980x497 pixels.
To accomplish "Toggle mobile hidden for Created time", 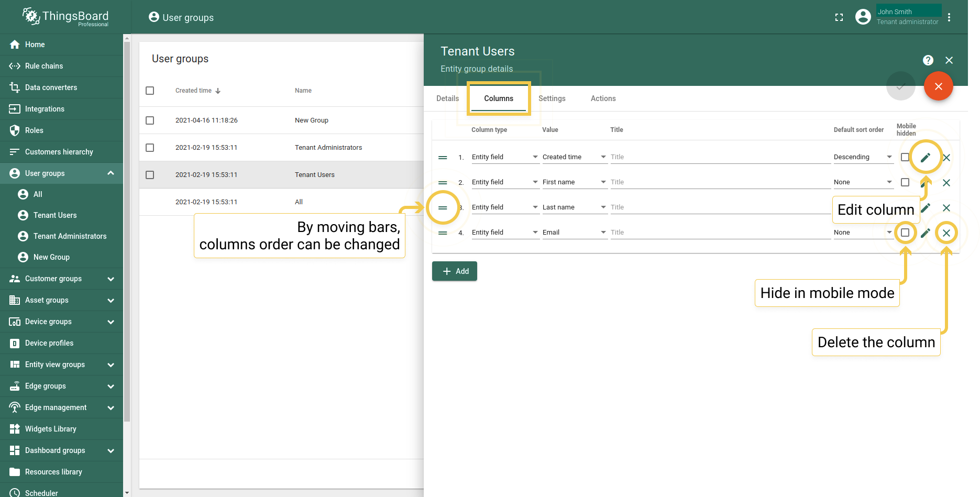I will pos(905,157).
